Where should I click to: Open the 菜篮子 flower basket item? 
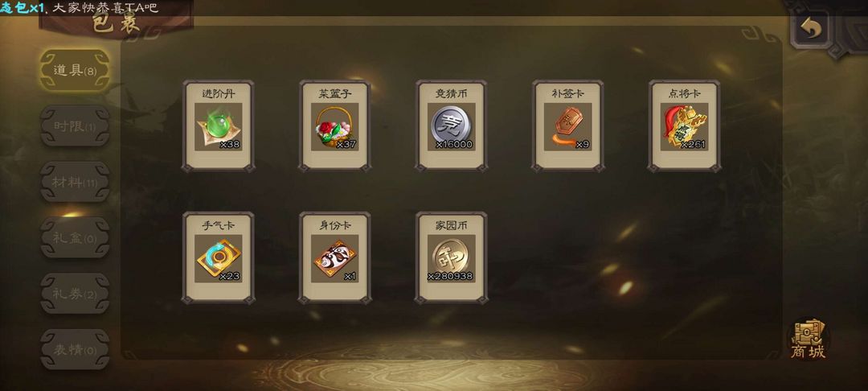click(x=334, y=126)
